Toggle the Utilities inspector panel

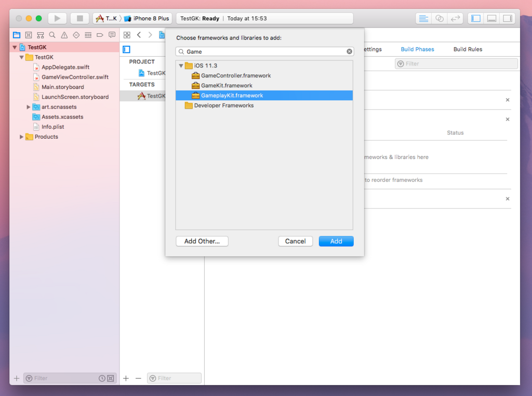pos(508,18)
